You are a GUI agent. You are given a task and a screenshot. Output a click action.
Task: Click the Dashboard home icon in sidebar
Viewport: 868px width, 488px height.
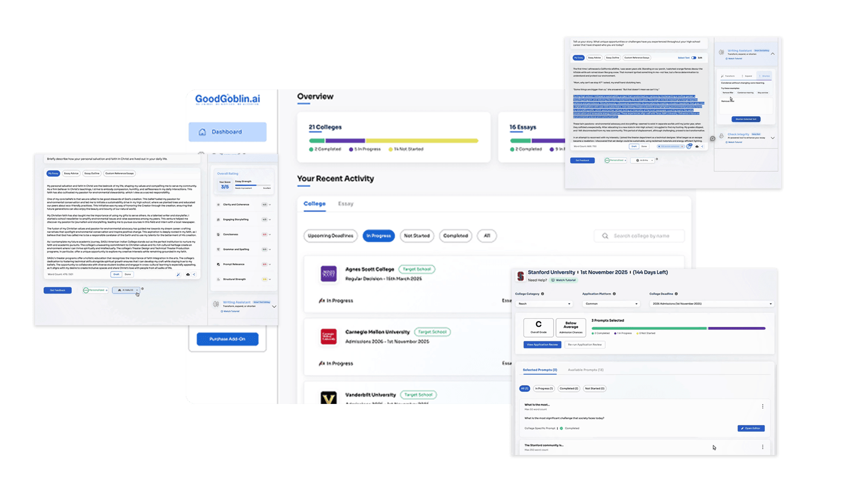202,132
